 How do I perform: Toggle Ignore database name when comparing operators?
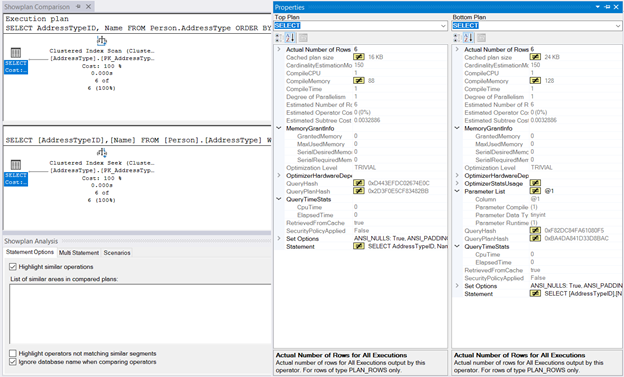(x=13, y=362)
